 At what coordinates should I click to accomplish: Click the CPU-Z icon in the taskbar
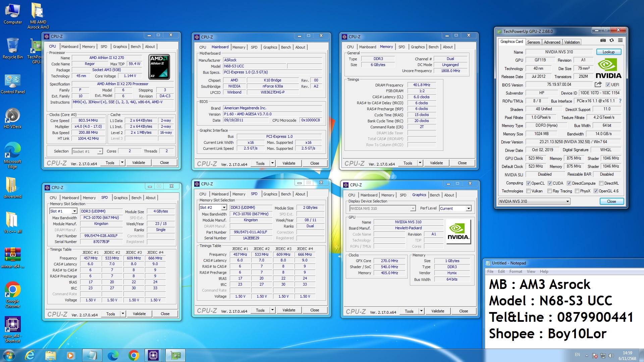tap(153, 355)
